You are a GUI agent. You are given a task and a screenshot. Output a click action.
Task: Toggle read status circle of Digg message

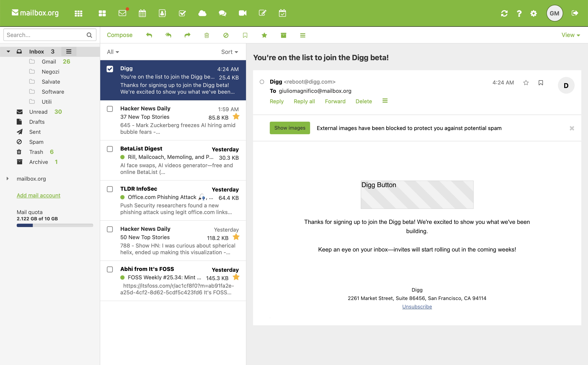click(x=262, y=82)
